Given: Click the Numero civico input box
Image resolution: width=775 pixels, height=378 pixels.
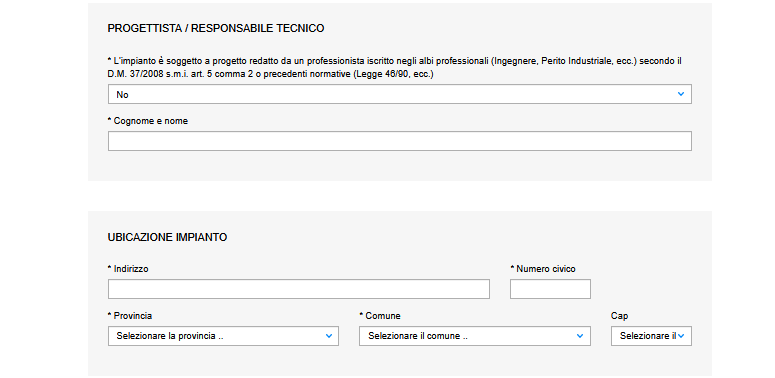Looking at the screenshot, I should coord(550,289).
